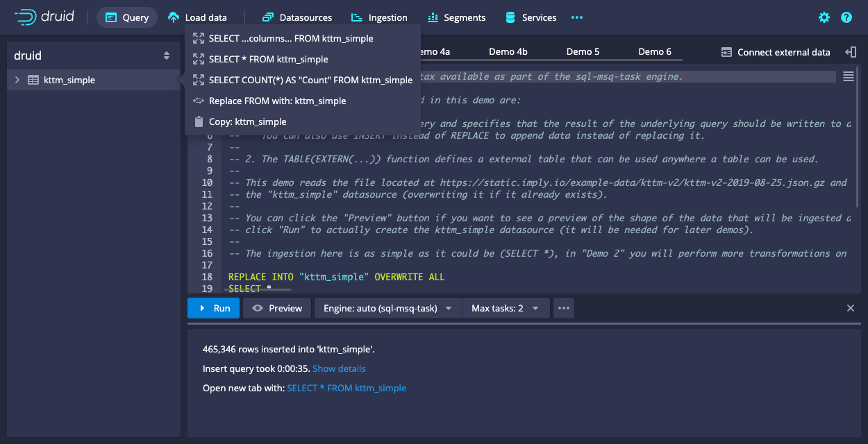This screenshot has height=444, width=868.
Task: Open the Segments view
Action: 456,17
